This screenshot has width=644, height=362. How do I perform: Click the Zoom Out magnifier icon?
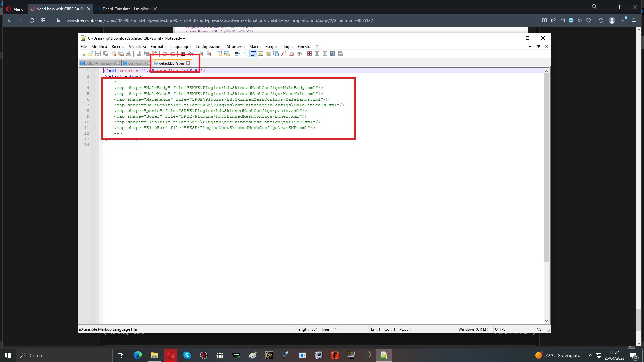tap(209, 54)
